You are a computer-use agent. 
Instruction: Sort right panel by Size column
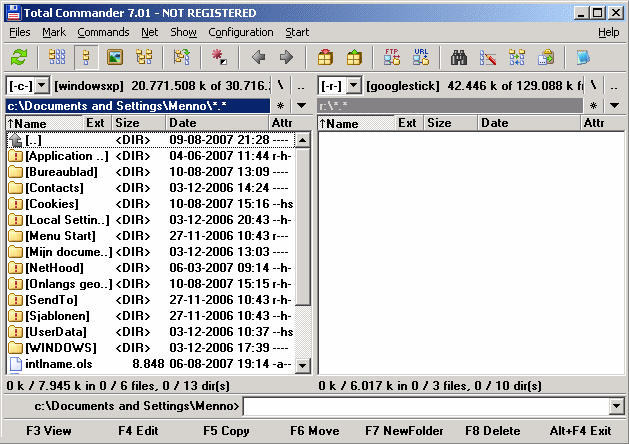[450, 123]
